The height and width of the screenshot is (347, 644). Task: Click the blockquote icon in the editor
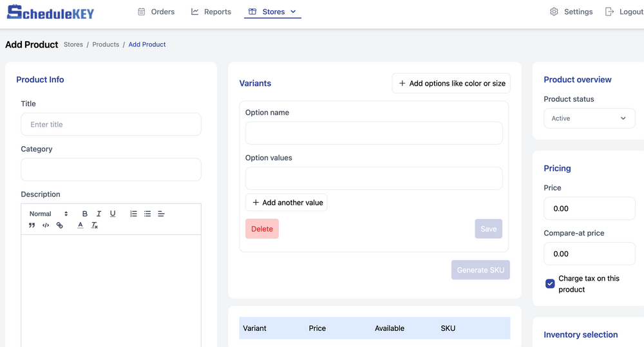tap(32, 225)
